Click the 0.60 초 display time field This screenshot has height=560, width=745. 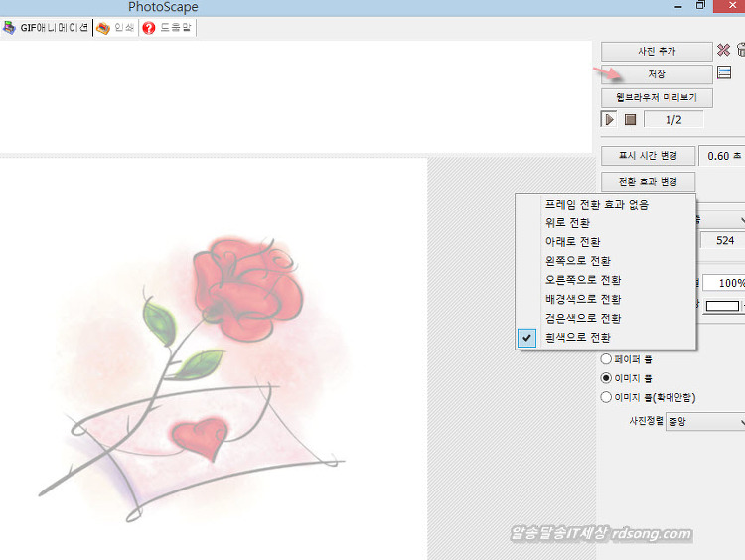point(721,156)
